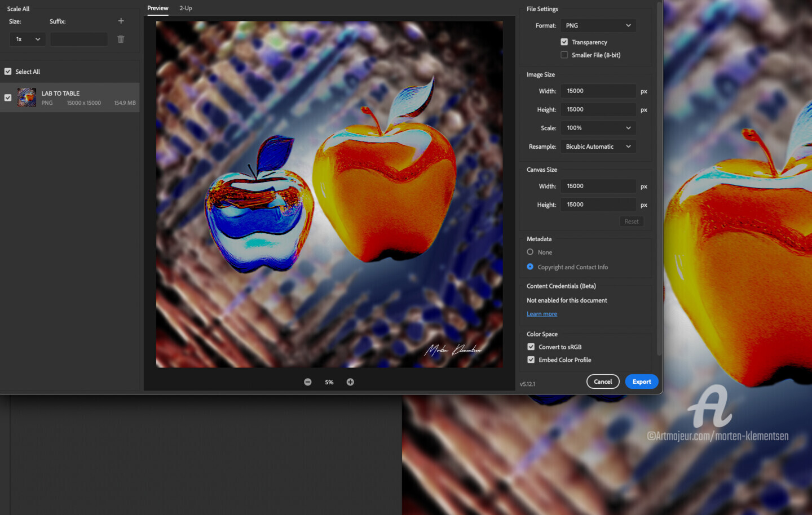
Task: Open the Resample Bicubic Automatic dropdown
Action: point(598,146)
